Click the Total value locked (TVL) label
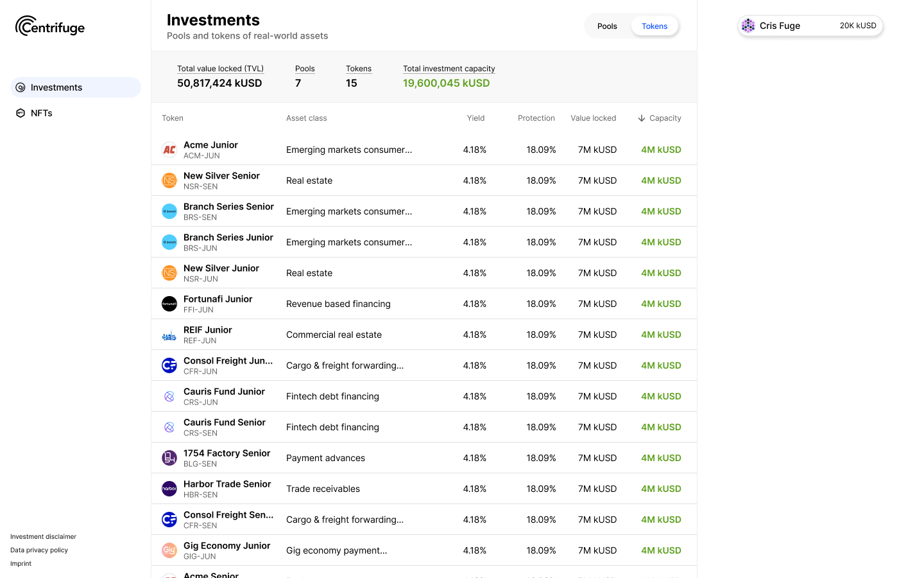This screenshot has height=578, width=924. (220, 69)
